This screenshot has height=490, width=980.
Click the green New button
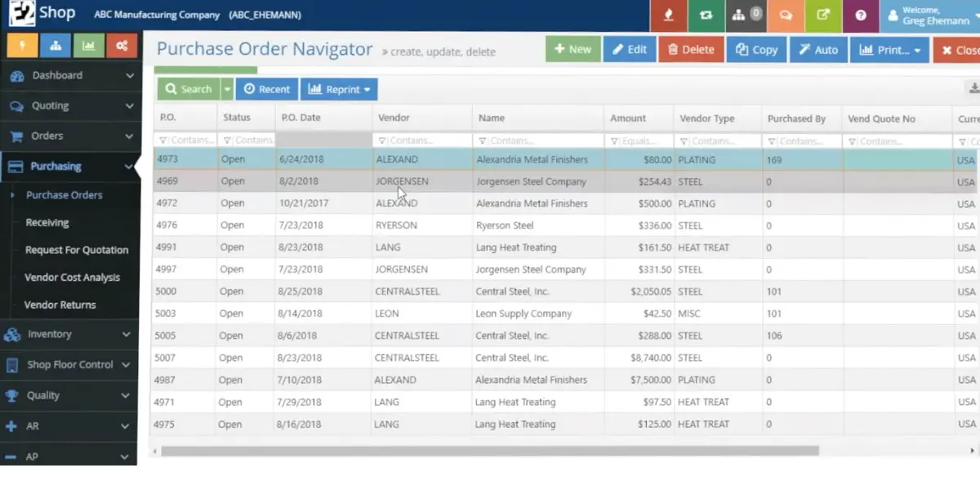coord(573,49)
